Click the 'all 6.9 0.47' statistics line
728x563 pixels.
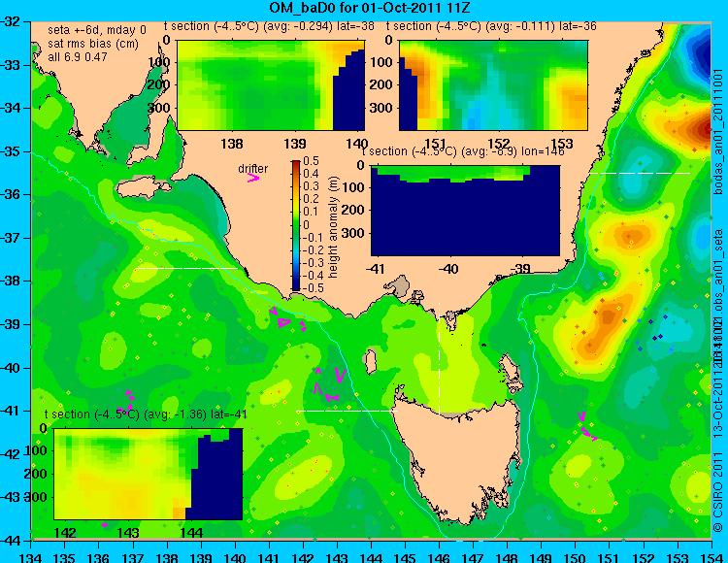tap(78, 56)
